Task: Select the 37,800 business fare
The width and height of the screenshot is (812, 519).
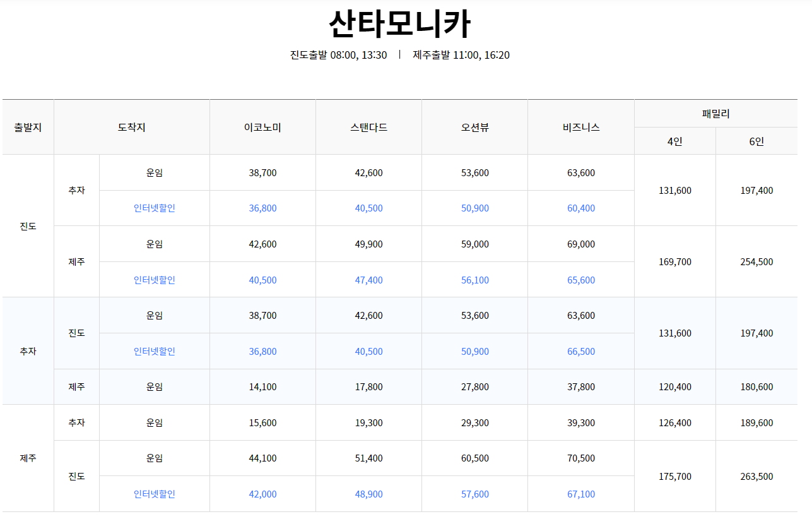Action: 581,387
